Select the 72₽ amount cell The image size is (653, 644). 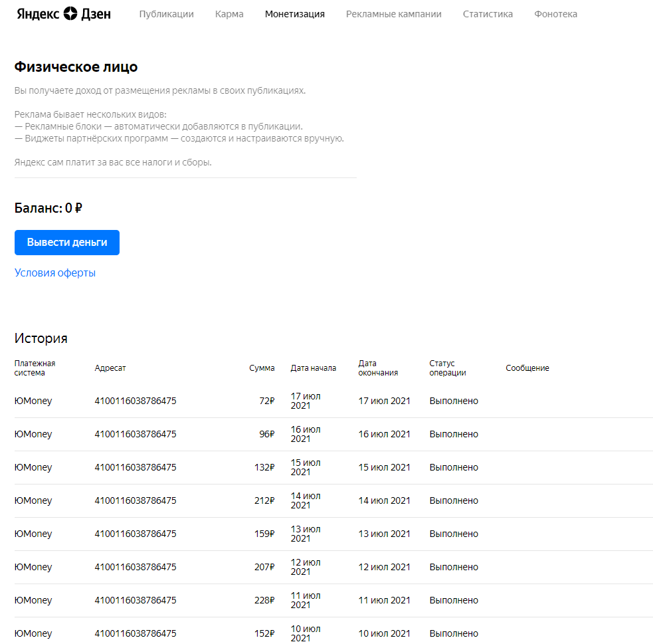point(266,401)
